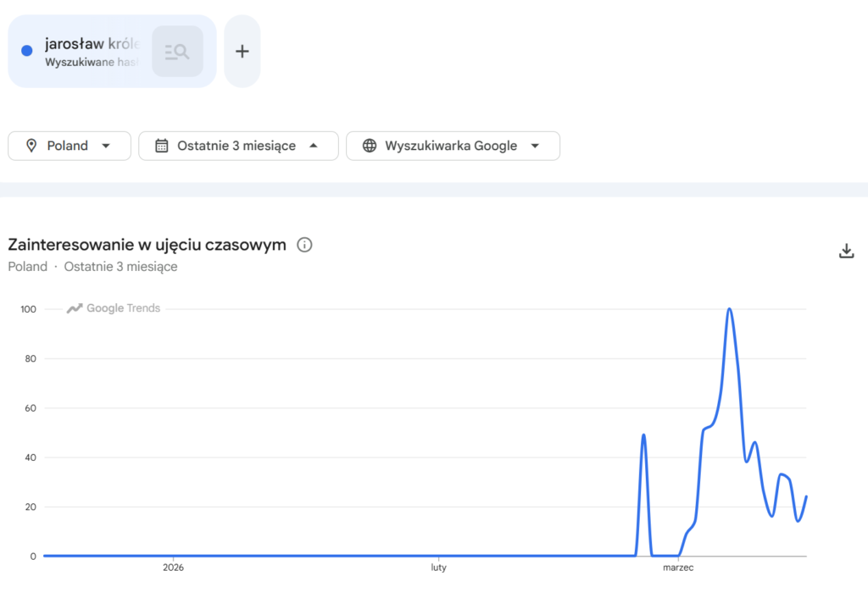Click the marzec label on time axis
This screenshot has width=868, height=598.
(678, 568)
